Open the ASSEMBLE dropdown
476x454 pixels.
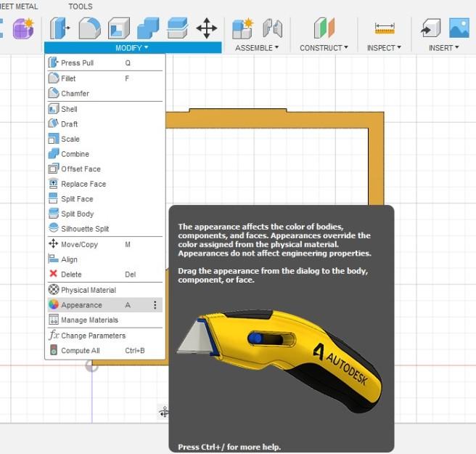pos(257,48)
